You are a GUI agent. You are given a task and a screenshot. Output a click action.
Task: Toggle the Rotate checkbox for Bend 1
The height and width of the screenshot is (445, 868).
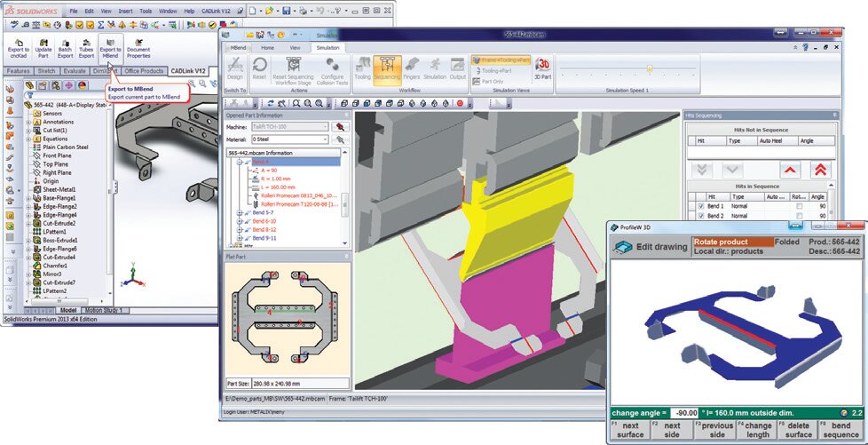(x=798, y=206)
